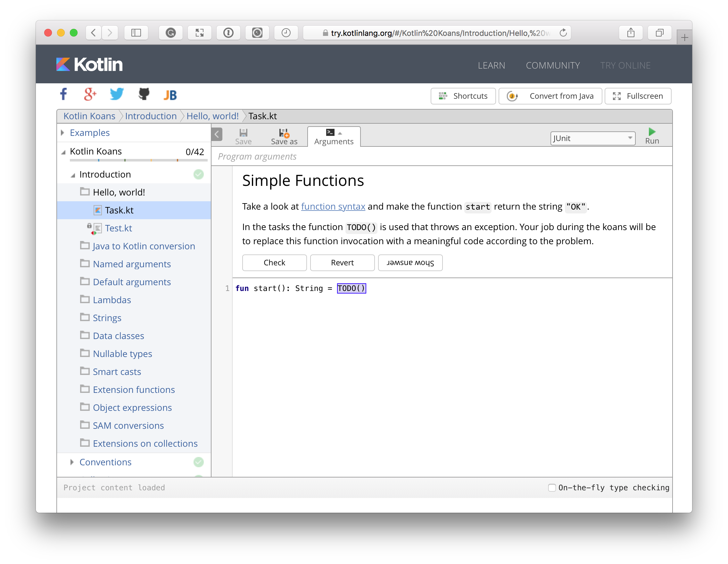Click the Kotlin Koans progress bar
This screenshot has width=728, height=564.
click(x=138, y=160)
